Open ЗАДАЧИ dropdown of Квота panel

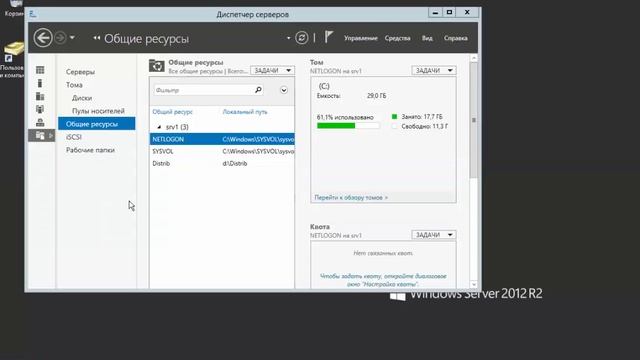[x=433, y=235]
